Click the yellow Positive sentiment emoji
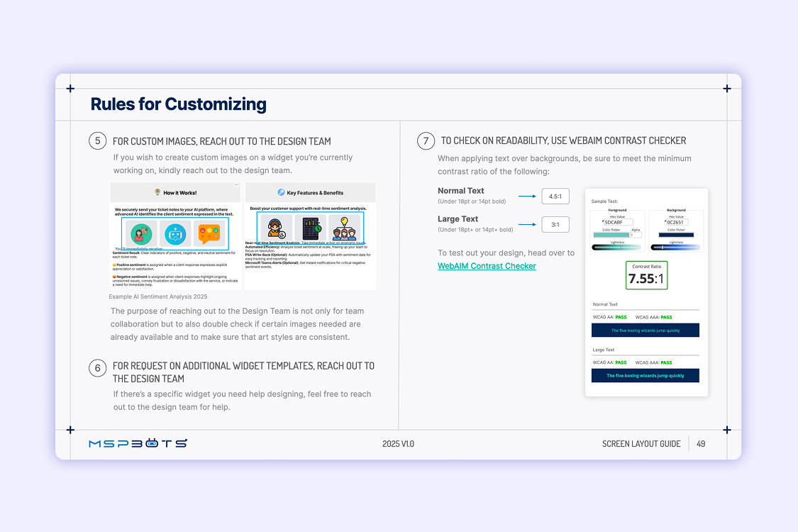Image resolution: width=798 pixels, height=532 pixels. (114, 265)
